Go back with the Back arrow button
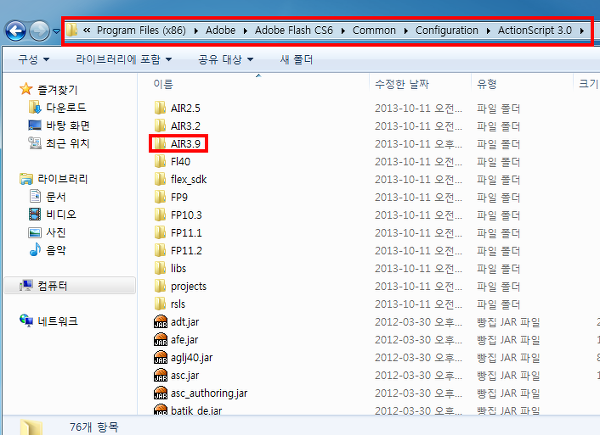The width and height of the screenshot is (600, 435). click(x=16, y=31)
